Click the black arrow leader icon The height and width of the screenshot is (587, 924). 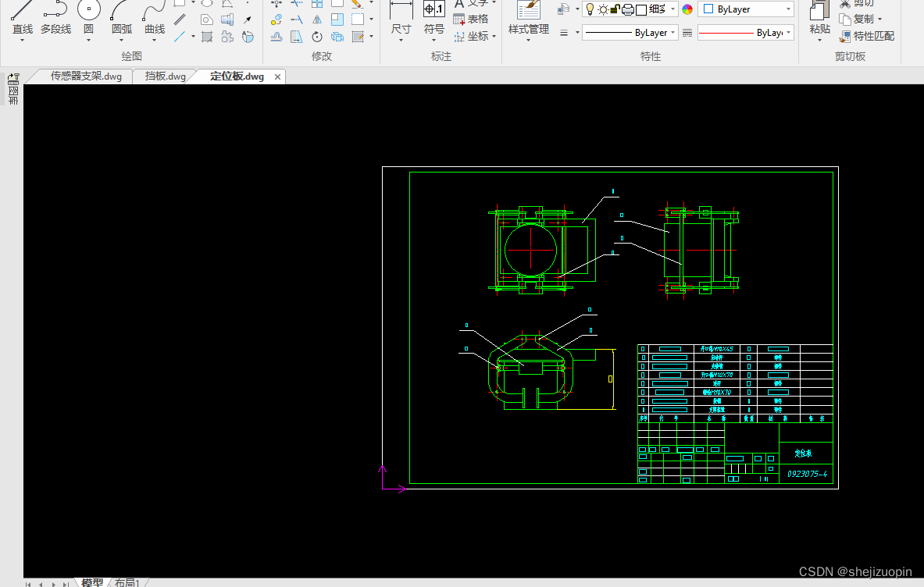(x=248, y=20)
